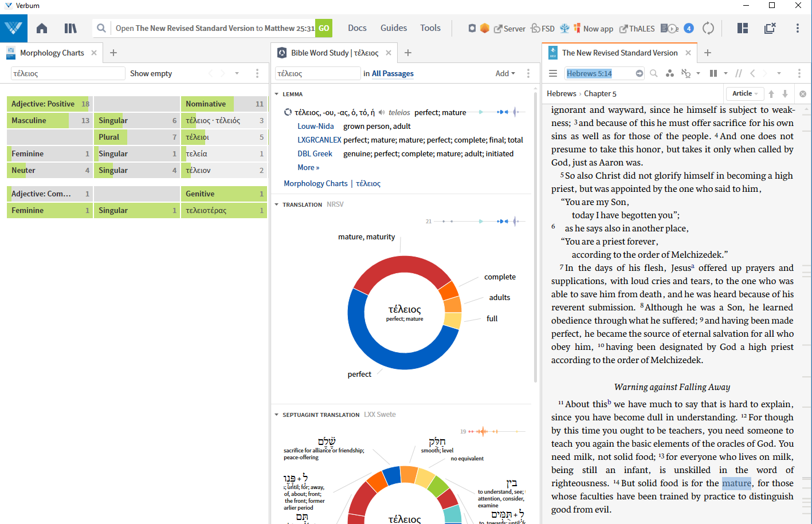Open notifications badge showing 4
The image size is (812, 524).
[x=689, y=28]
